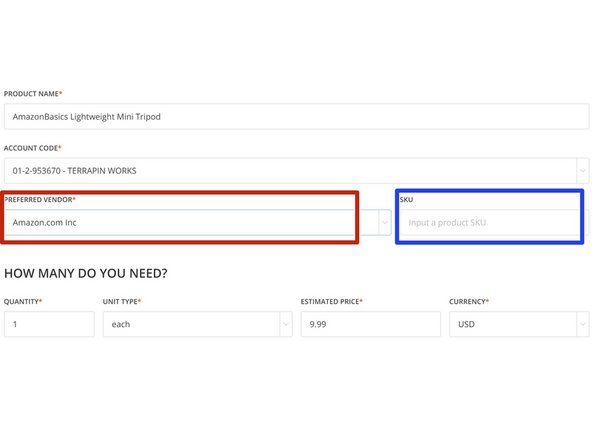Expand Account Code list via chevron arrow
592x444 pixels.
coord(583,171)
